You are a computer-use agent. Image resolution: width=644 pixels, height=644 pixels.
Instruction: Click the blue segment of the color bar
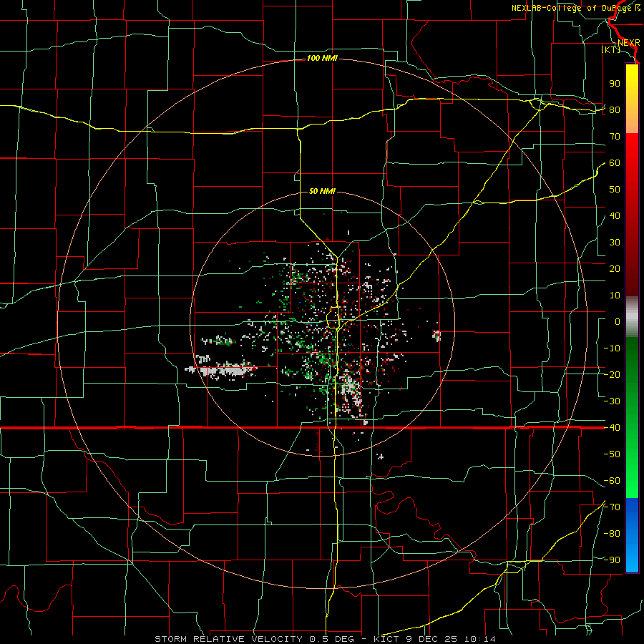point(632,535)
